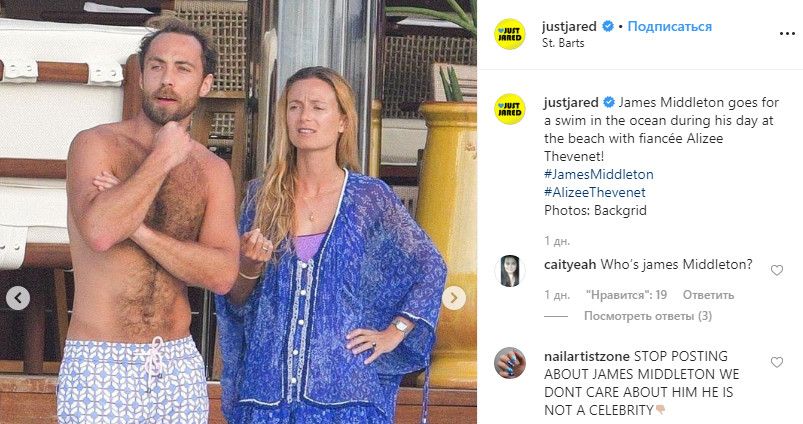Open nailartistzone profile picture
The image size is (803, 424).
pyautogui.click(x=510, y=363)
